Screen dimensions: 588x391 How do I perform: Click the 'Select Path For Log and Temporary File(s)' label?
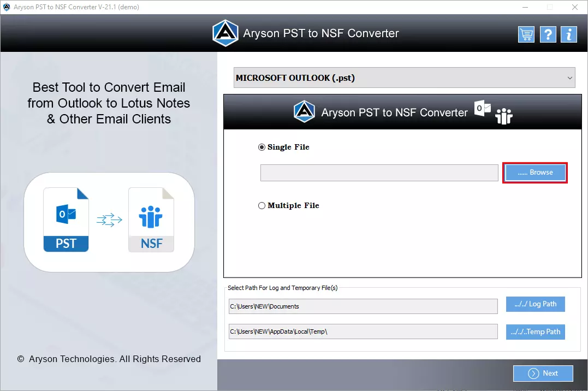282,288
